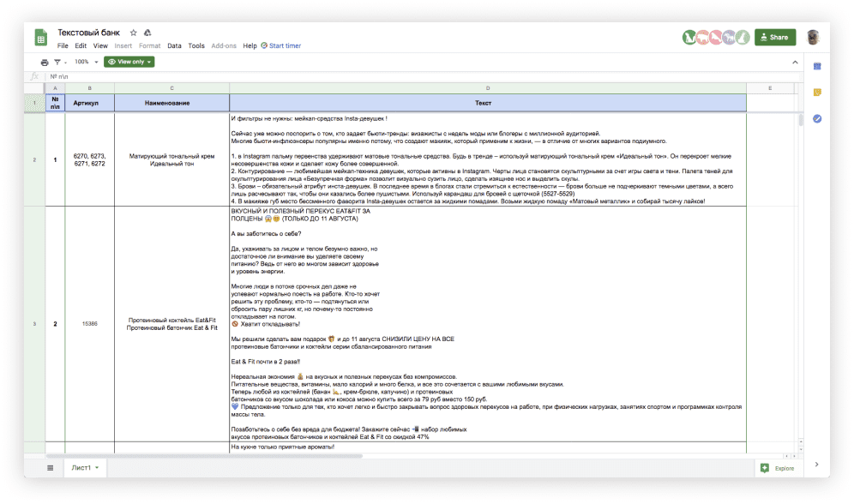Click the Текст header cell
This screenshot has width=854, height=504.
pyautogui.click(x=488, y=103)
